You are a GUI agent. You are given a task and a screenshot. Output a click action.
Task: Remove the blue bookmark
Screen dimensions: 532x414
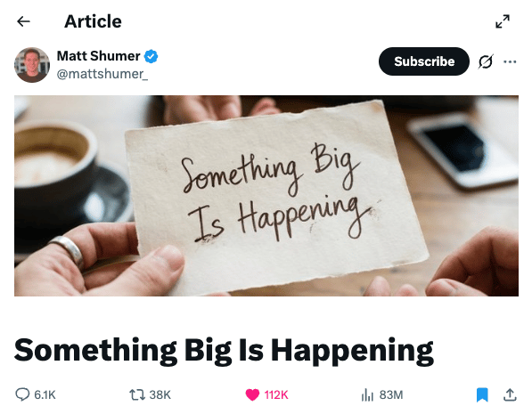tap(482, 395)
